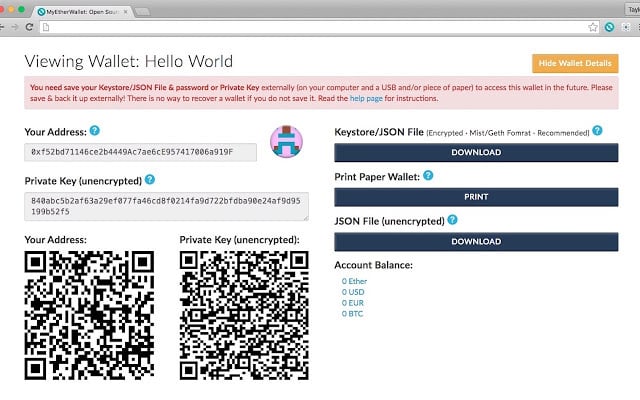Download the unencrypted JSON File
The width and height of the screenshot is (640, 400).
click(476, 242)
